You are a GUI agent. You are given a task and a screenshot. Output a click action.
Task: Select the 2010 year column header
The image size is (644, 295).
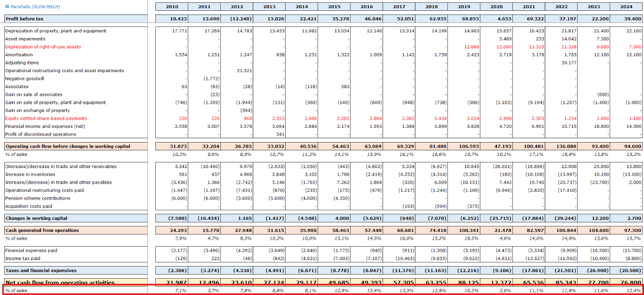[x=171, y=7]
